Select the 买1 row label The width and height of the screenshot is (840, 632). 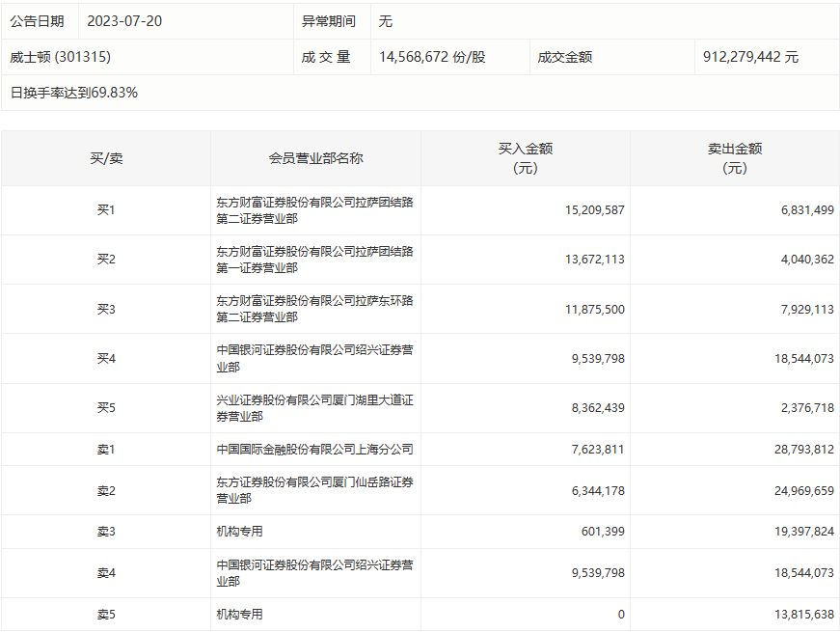(106, 210)
